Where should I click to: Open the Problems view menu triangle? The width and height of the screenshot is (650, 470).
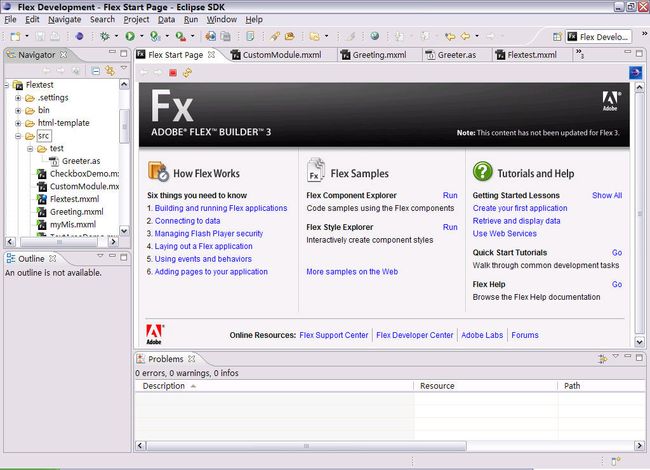click(616, 356)
